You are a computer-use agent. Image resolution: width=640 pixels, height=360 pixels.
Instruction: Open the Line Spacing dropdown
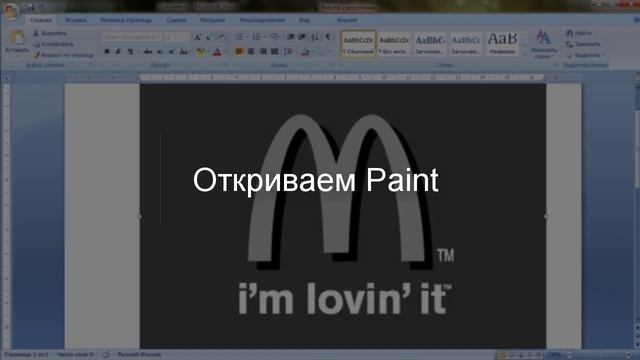click(x=289, y=52)
